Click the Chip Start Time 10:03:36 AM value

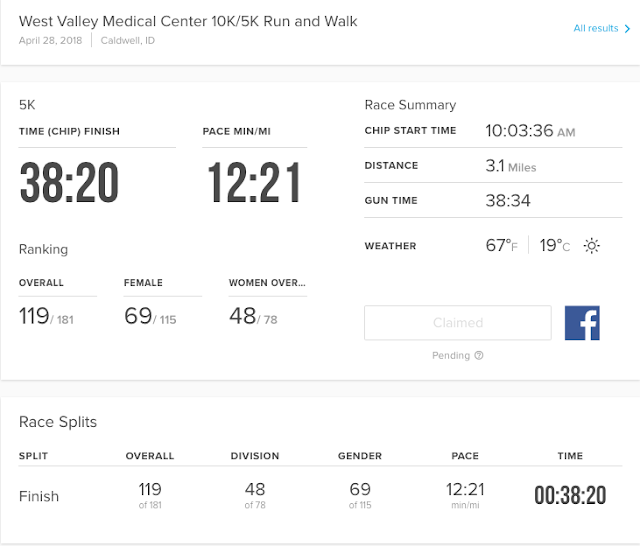click(530, 131)
